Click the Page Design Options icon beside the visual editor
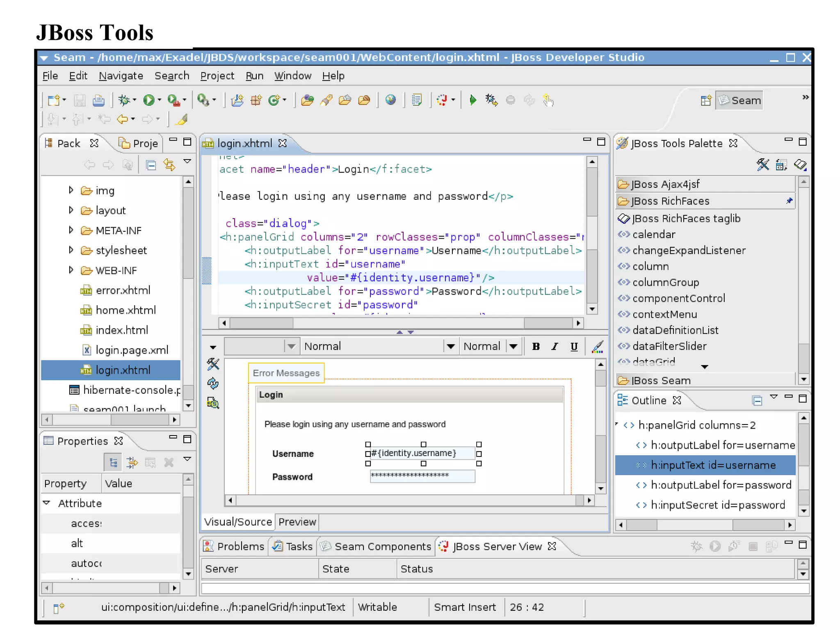The height and width of the screenshot is (630, 840). click(213, 403)
